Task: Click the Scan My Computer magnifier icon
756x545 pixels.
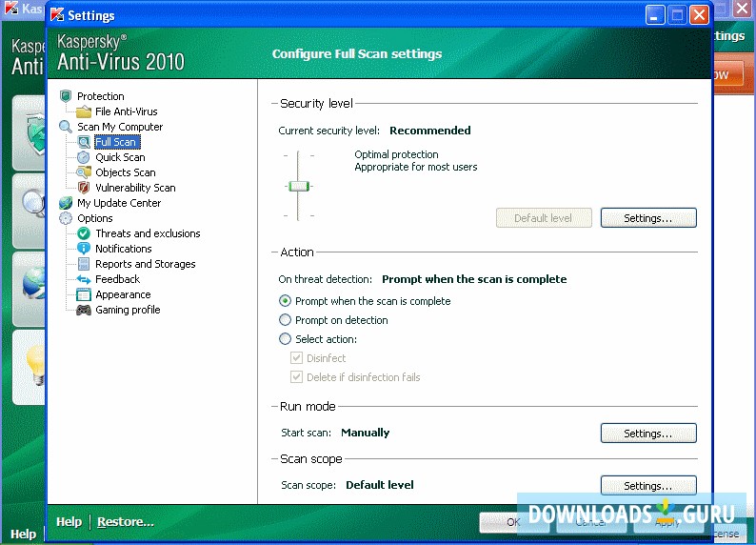Action: point(66,127)
